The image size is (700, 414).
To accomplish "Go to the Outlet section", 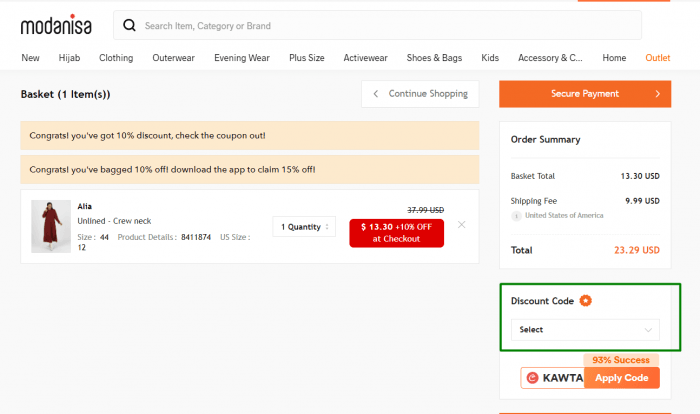I will (658, 58).
